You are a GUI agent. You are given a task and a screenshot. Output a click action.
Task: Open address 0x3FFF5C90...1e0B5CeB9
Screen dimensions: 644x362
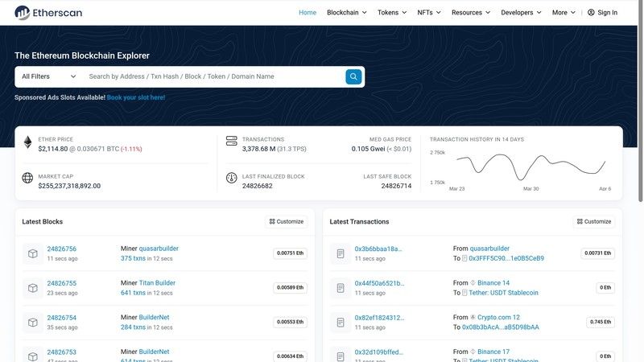tap(506, 258)
